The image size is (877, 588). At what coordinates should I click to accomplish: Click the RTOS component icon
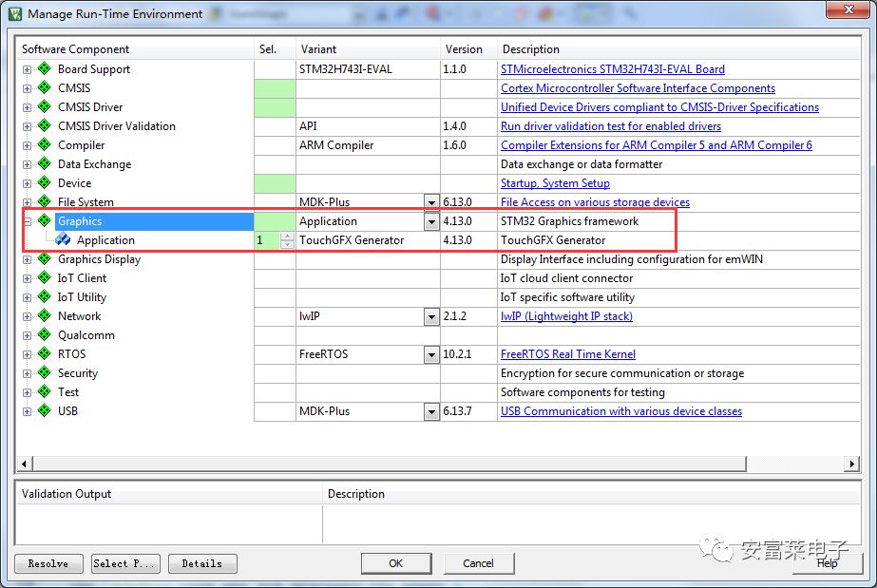tap(42, 353)
